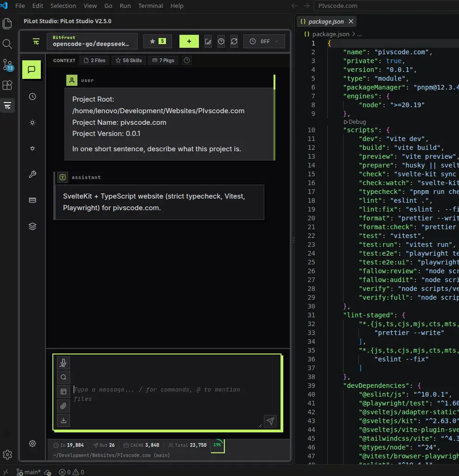Click the microphone voice input icon
Viewport: 459px width, 476px height.
coord(64,363)
